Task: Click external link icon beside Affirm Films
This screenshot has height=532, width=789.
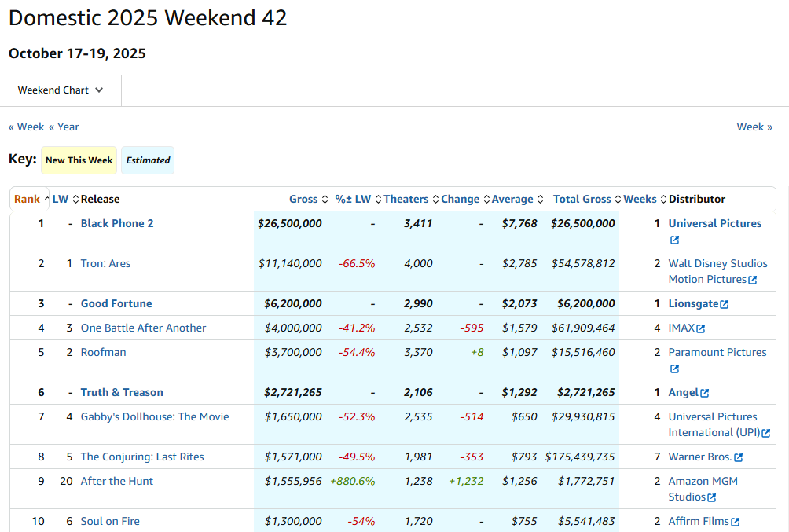Action: tap(735, 522)
